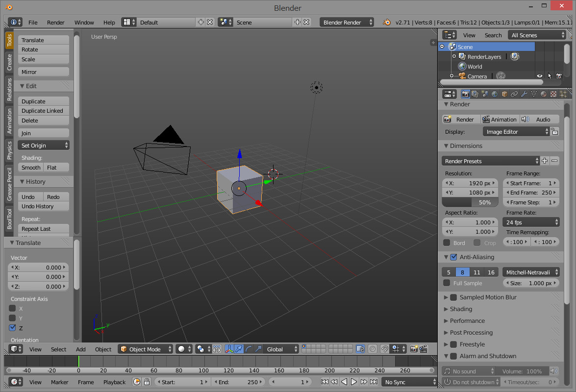Viewport: 576px width, 392px height.
Task: Play animation forward button
Action: coord(354,382)
